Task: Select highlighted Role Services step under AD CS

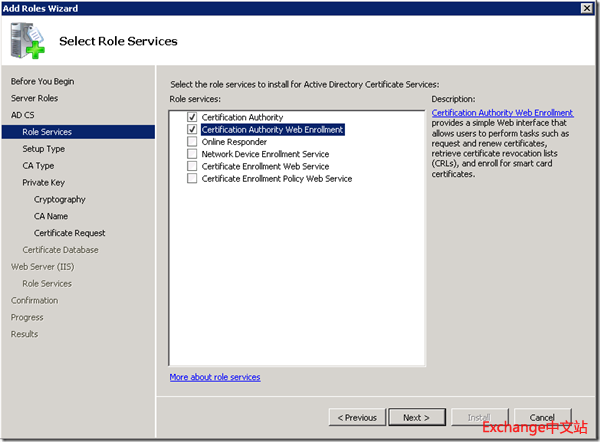Action: [x=78, y=132]
